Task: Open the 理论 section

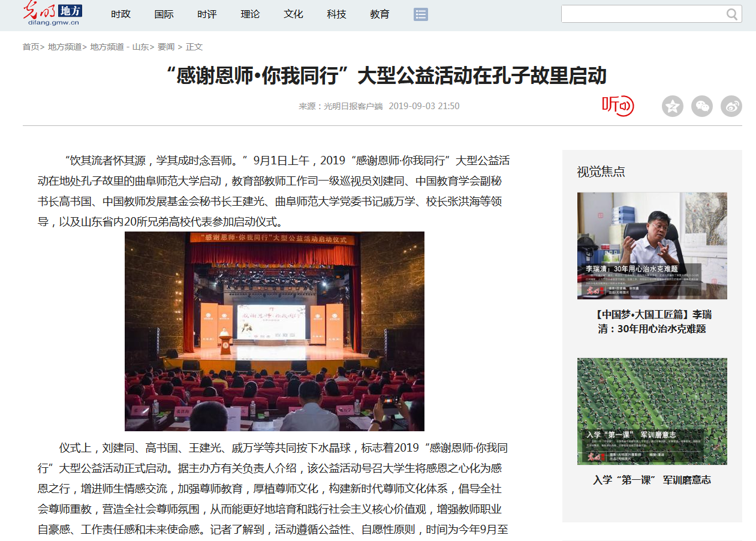Action: pos(250,14)
